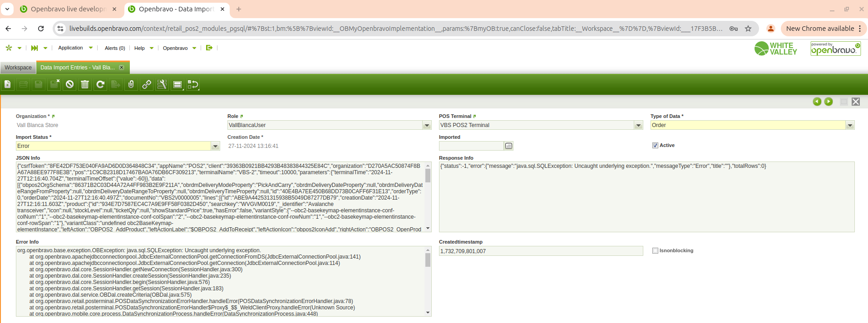Click the JSON Info scrollbar thumb
Image resolution: width=868 pixels, height=323 pixels.
pyautogui.click(x=428, y=176)
